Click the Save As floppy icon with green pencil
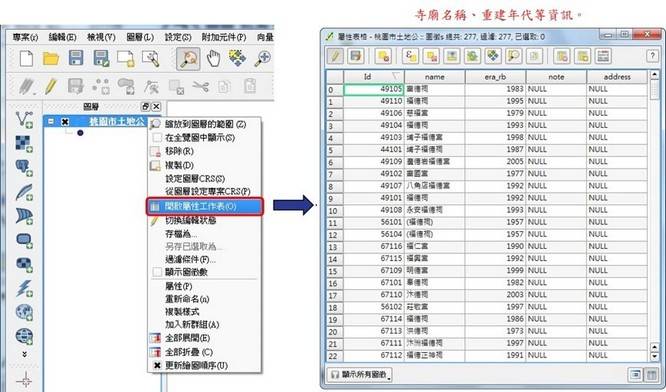Image resolution: width=666 pixels, height=392 pixels. (101, 58)
